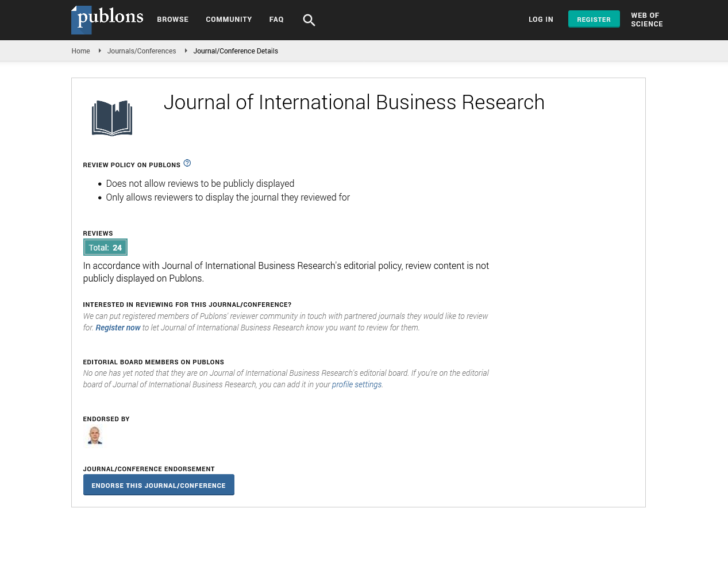Click the Reviews section heading
The image size is (728, 562).
coord(98,233)
